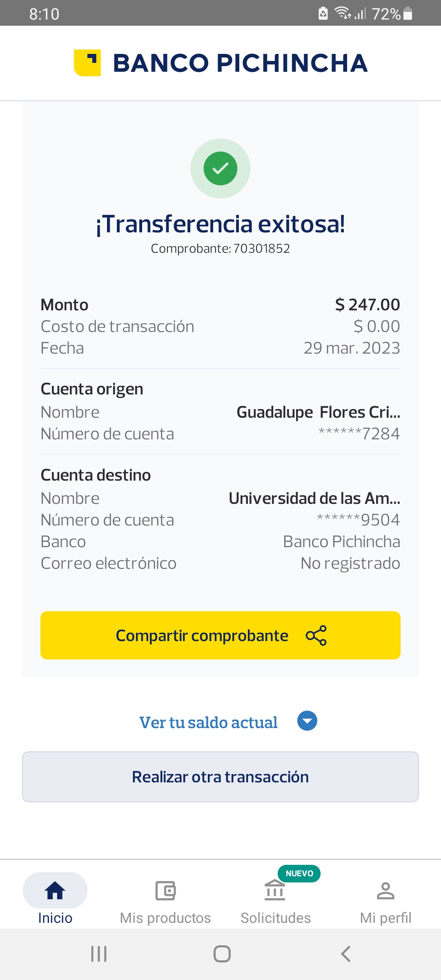Tap the truncated Universidad de las Am... name
The height and width of the screenshot is (980, 441).
pos(314,498)
